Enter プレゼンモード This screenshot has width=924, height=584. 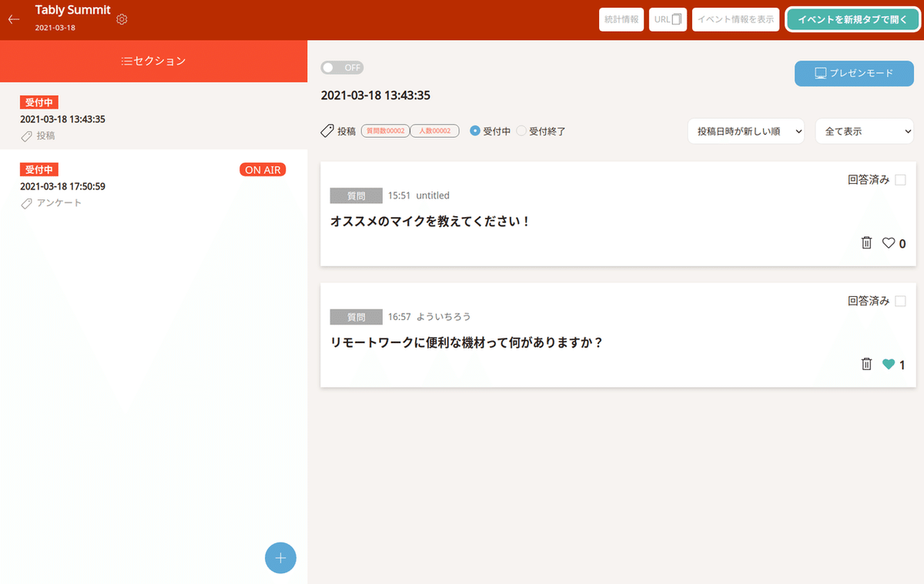coord(854,73)
